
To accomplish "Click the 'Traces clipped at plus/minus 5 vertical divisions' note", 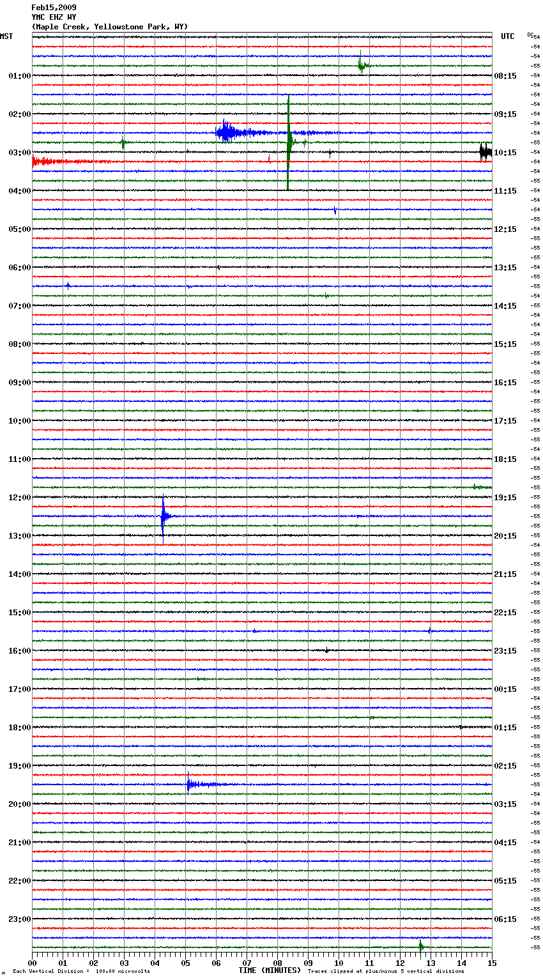I will 386,971.
